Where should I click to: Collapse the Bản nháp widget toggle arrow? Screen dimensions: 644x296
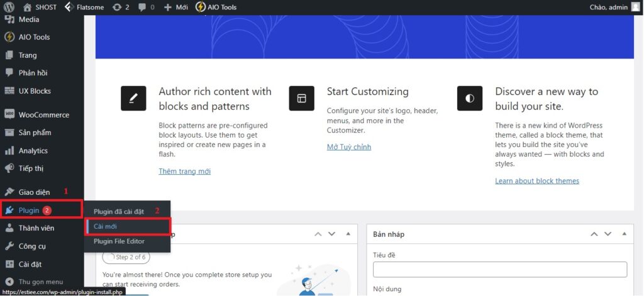(623, 234)
